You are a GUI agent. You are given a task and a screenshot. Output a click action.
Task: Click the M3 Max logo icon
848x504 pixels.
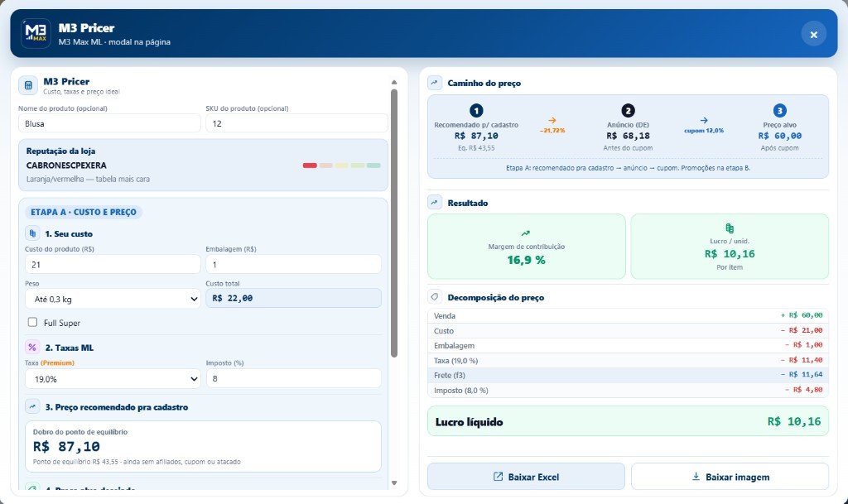tap(36, 33)
